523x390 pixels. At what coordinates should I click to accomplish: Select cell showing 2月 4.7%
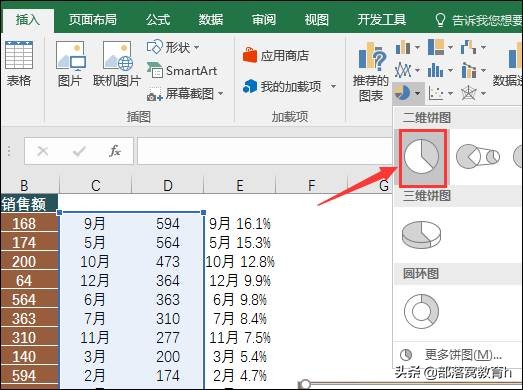click(240, 376)
